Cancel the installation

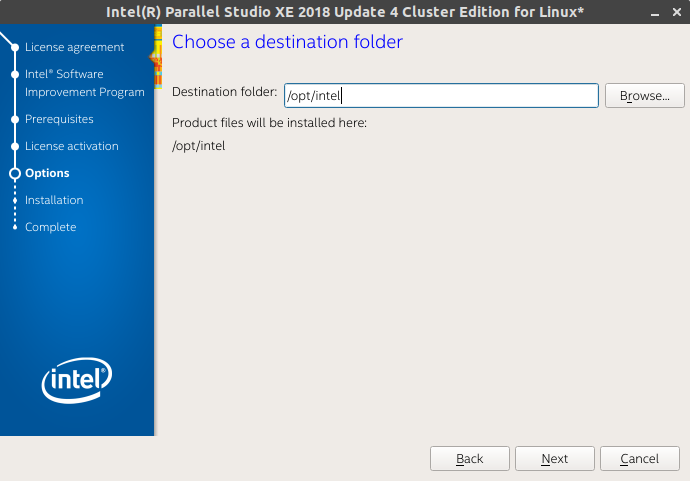(640, 459)
